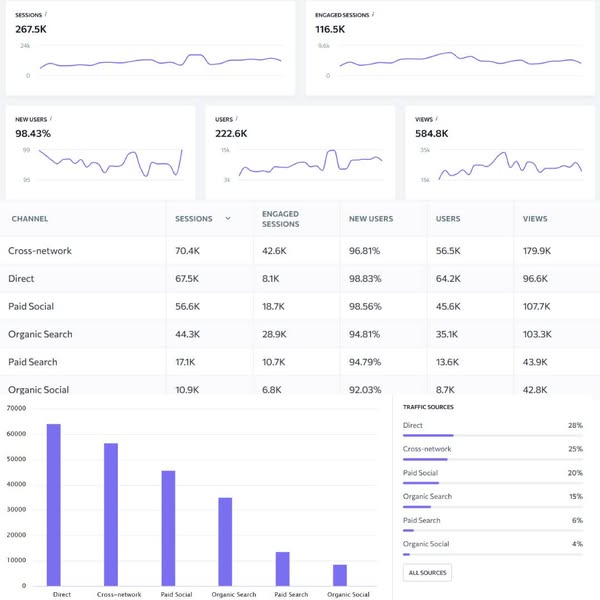Screen dimensions: 600x600
Task: Toggle the sort chevron in the Sessions column header
Action: [x=228, y=218]
